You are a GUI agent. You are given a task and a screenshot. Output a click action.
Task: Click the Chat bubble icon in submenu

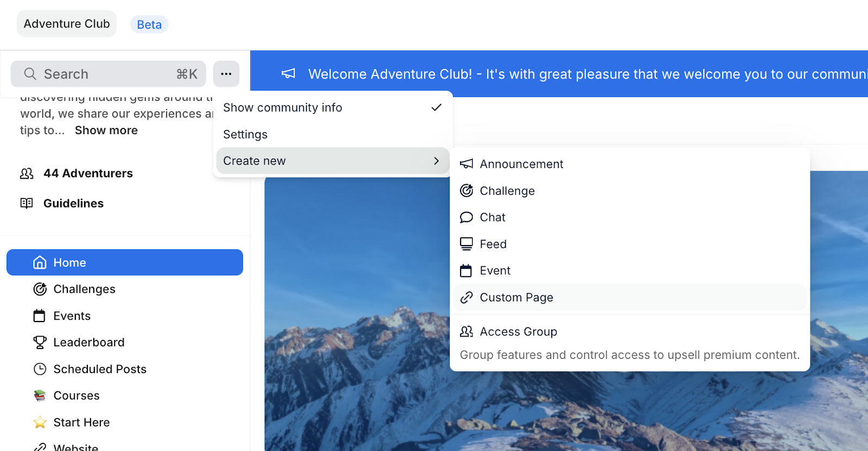tap(466, 217)
